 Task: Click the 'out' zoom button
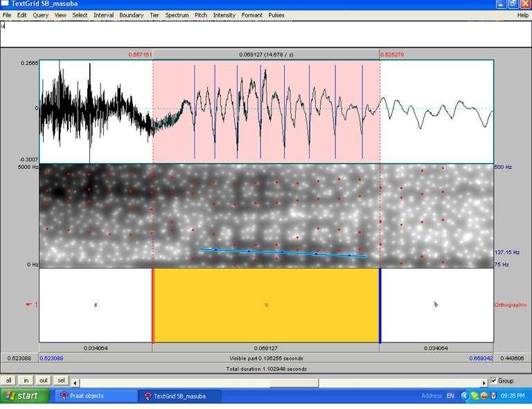(x=44, y=380)
